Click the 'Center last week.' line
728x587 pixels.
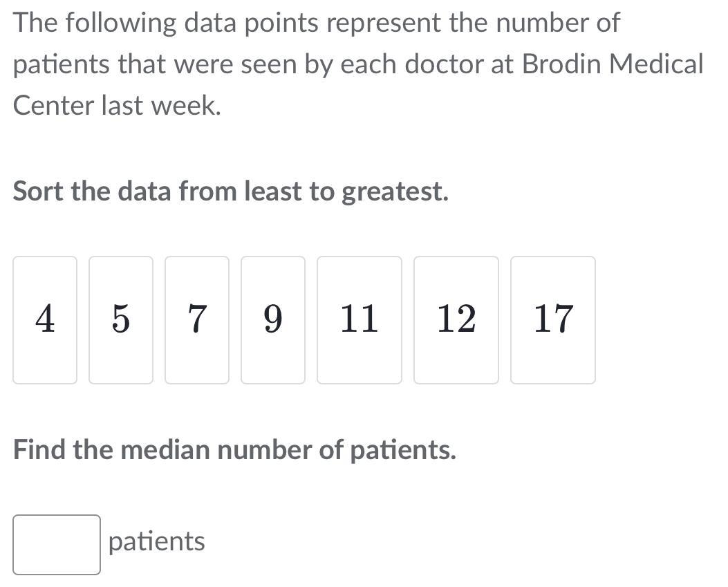[117, 106]
